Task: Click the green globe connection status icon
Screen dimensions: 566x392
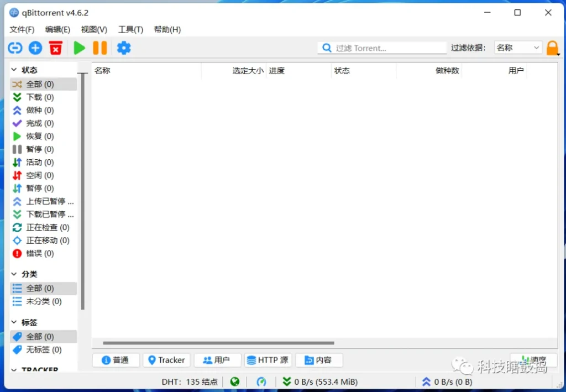Action: (234, 381)
